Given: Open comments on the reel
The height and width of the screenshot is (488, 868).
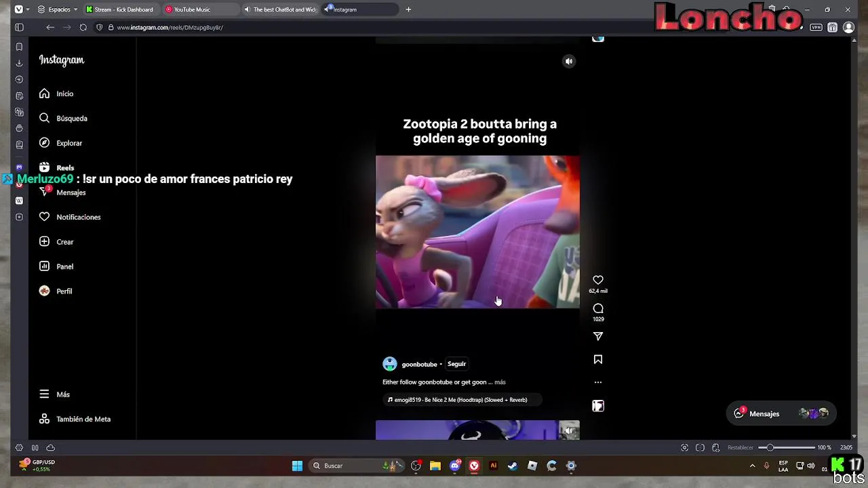Looking at the screenshot, I should click(598, 308).
